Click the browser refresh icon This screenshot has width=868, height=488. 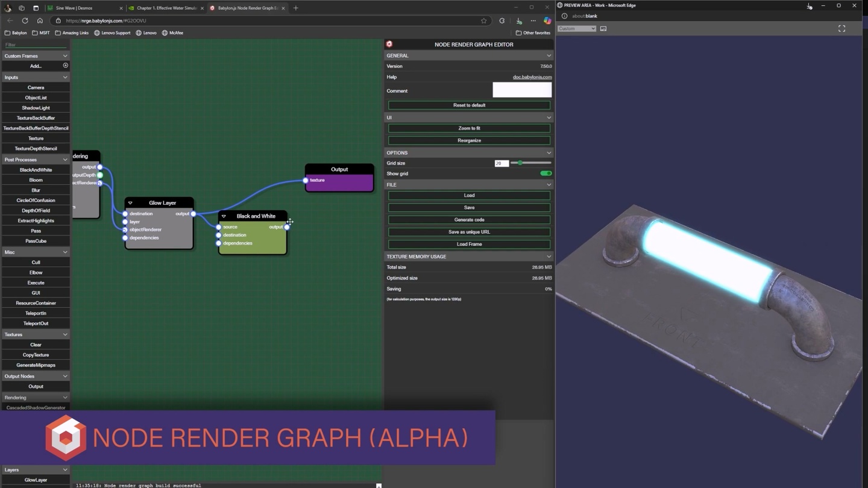click(25, 20)
